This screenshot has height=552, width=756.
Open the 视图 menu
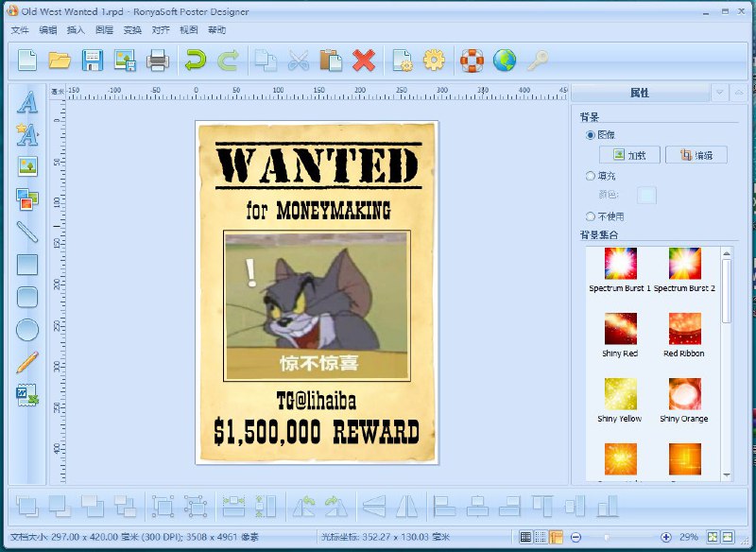188,30
